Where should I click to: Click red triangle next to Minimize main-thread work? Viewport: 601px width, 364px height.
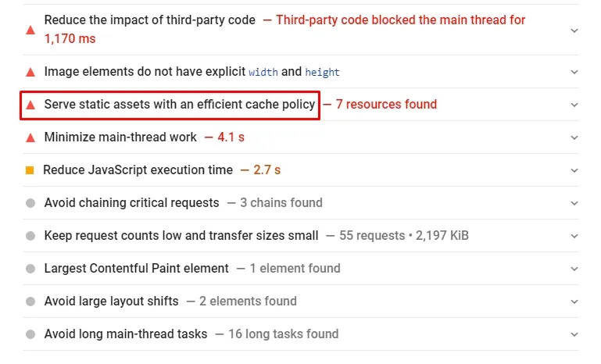click(30, 137)
